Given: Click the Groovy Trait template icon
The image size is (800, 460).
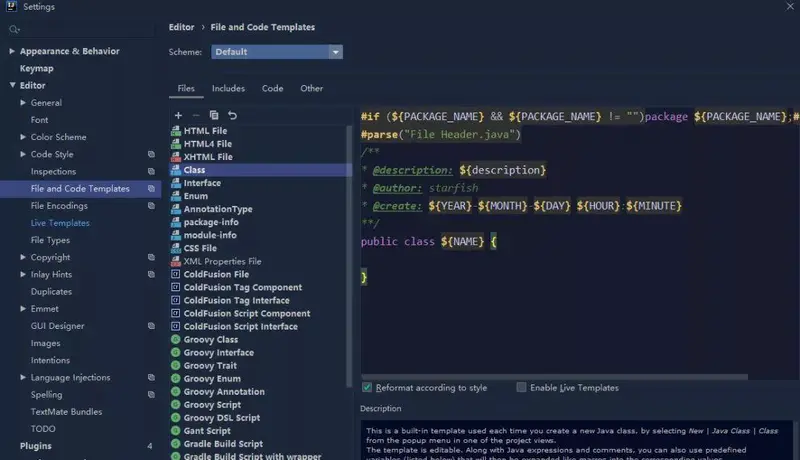Looking at the screenshot, I should point(176,366).
